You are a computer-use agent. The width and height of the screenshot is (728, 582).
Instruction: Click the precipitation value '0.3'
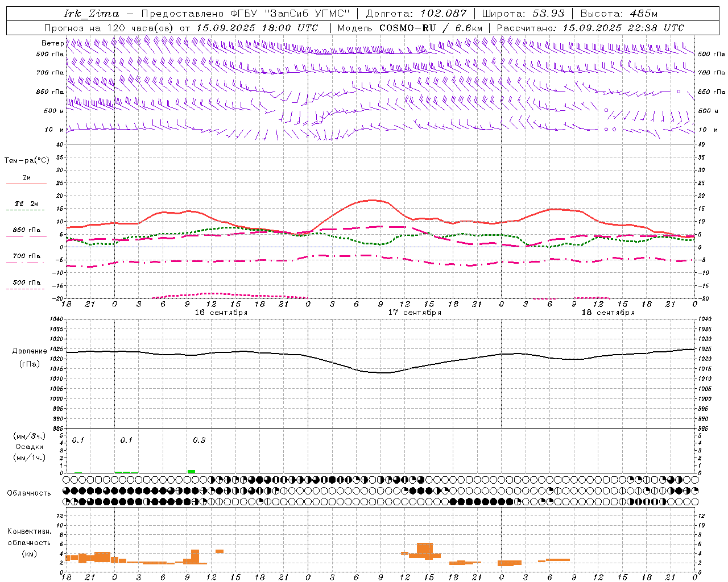click(199, 440)
